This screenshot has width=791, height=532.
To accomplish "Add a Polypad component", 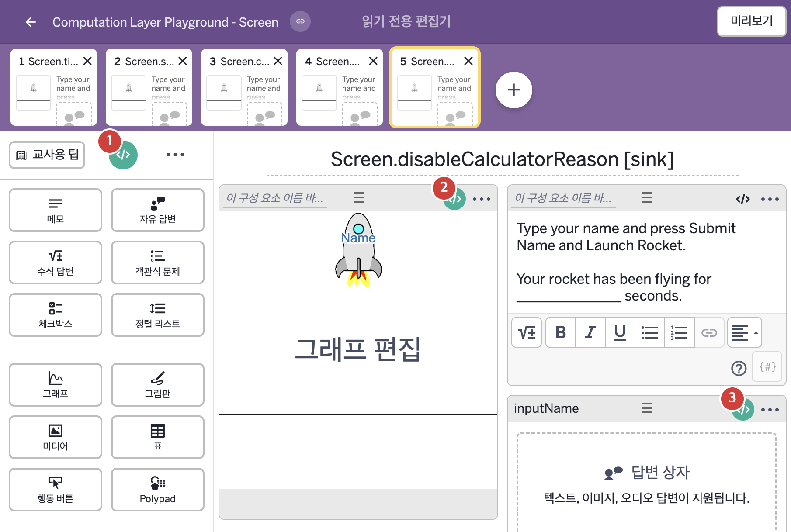I will tap(158, 490).
